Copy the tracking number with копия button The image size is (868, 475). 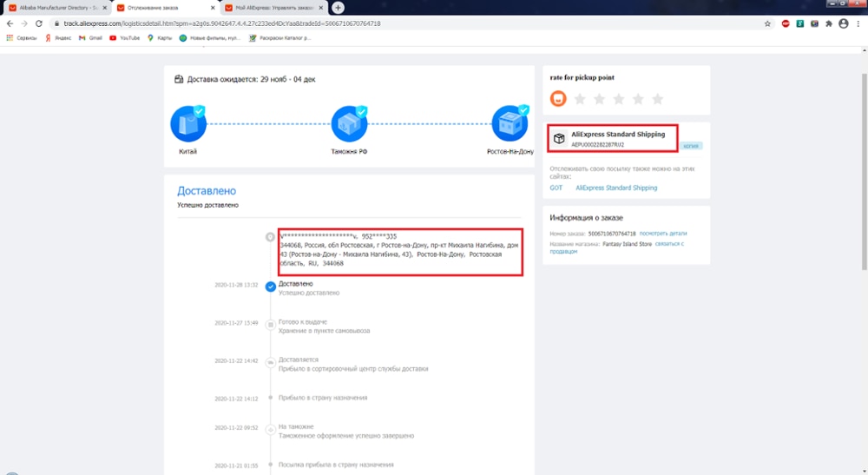pyautogui.click(x=691, y=146)
